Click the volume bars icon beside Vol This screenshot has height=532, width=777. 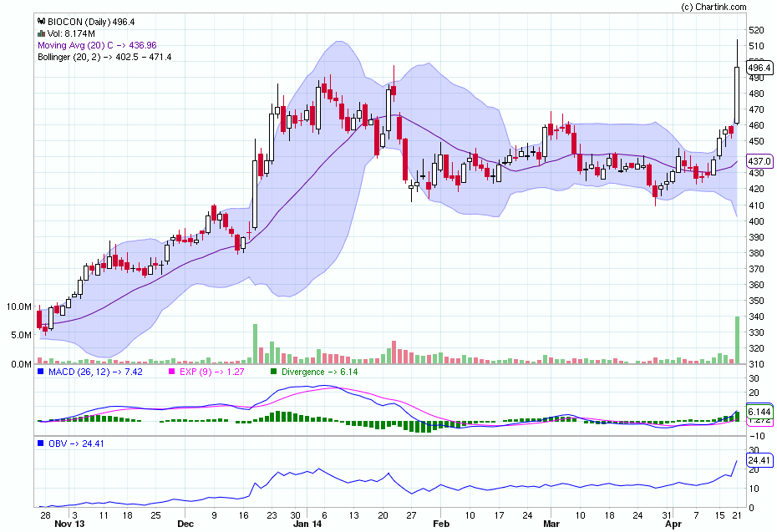click(42, 33)
